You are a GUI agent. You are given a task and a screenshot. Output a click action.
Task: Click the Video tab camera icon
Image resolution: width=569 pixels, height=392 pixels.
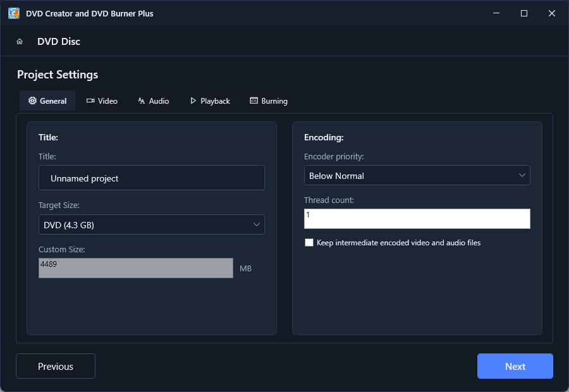pyautogui.click(x=90, y=101)
